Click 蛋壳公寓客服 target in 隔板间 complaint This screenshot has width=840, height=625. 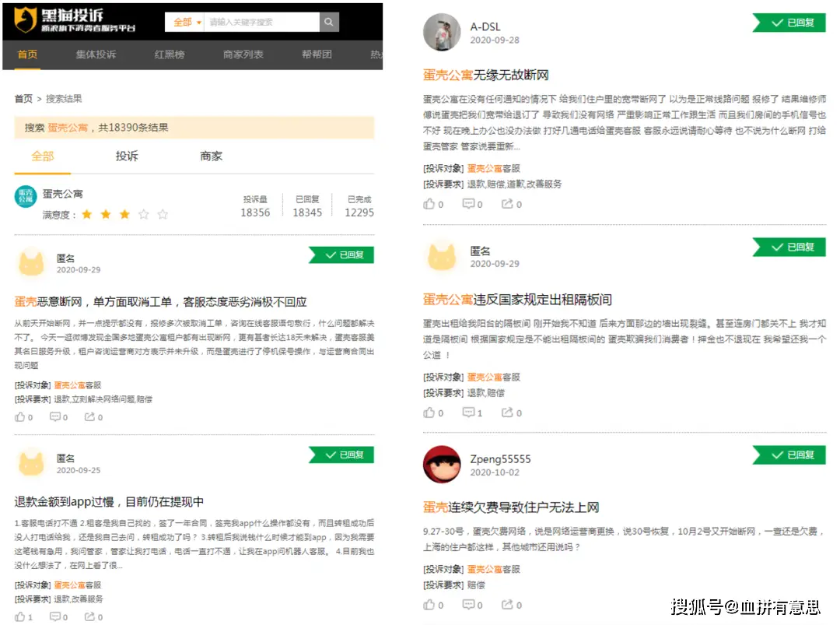pos(493,377)
